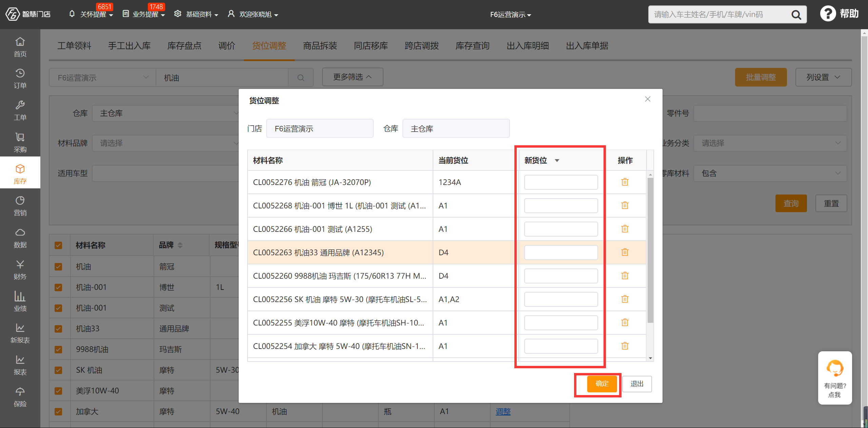This screenshot has width=868, height=428.
Task: Uncheck the SK 机油 row checkbox
Action: click(x=58, y=370)
